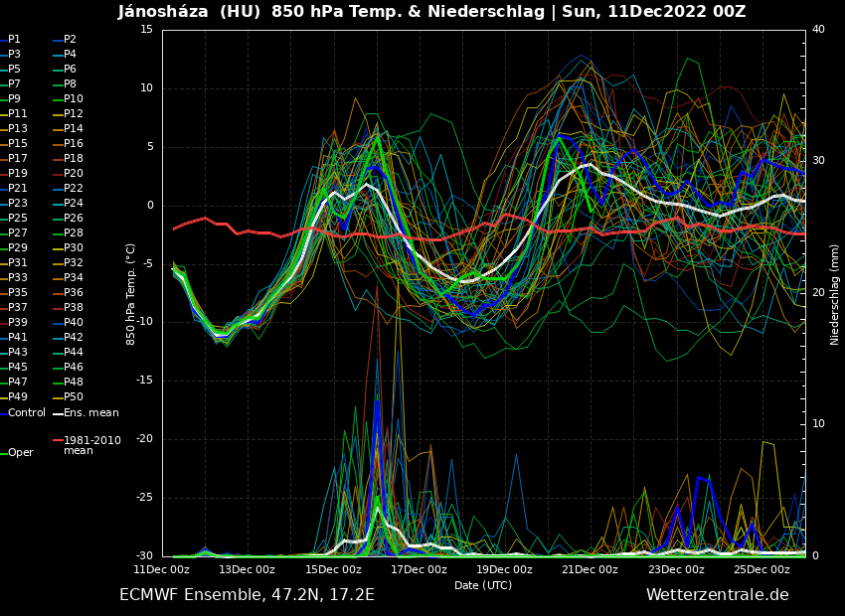Click the 850 hPa Temp. (°C) axis label

[131, 294]
